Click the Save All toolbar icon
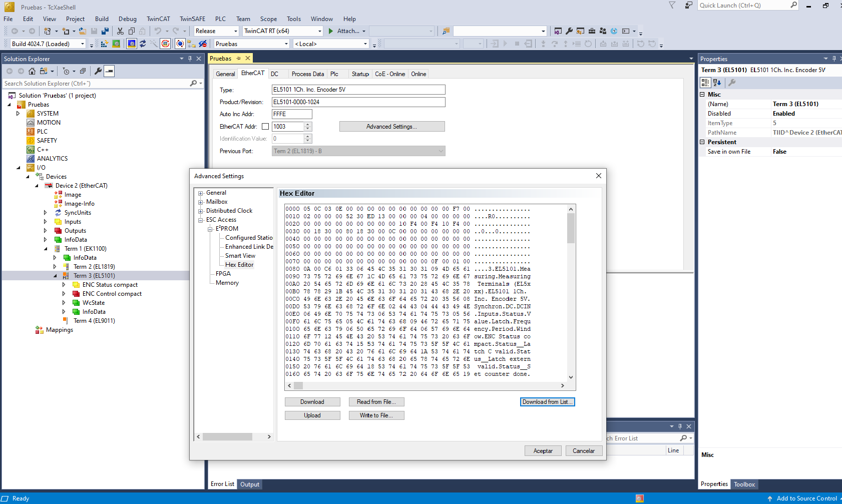Viewport: 842px width, 504px height. tap(105, 31)
